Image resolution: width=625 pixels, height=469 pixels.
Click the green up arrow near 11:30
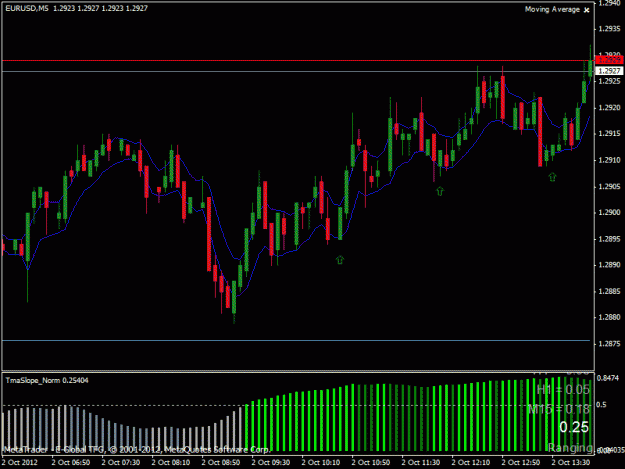coord(440,191)
